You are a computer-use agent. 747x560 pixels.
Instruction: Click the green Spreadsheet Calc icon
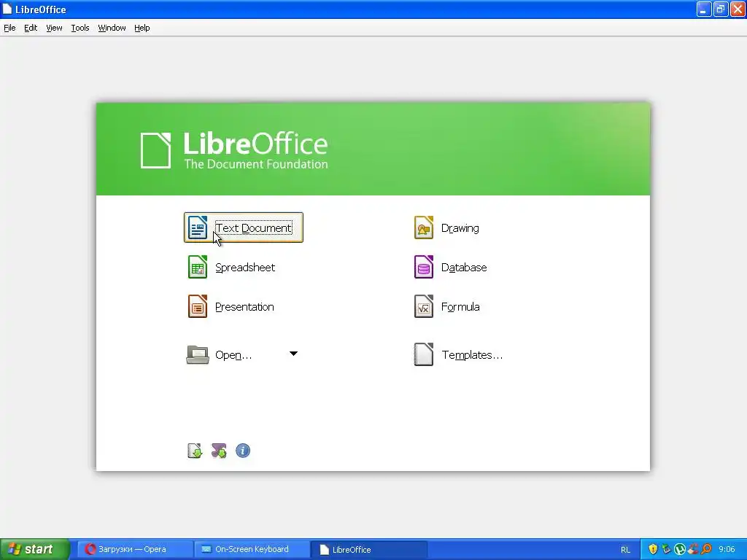pos(197,267)
